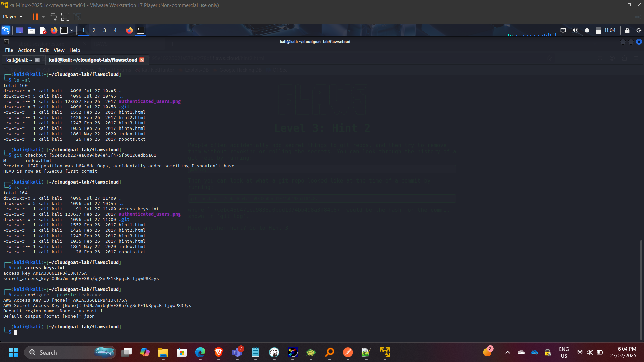Open the Kali volume control icon
The image size is (644, 362).
[575, 30]
